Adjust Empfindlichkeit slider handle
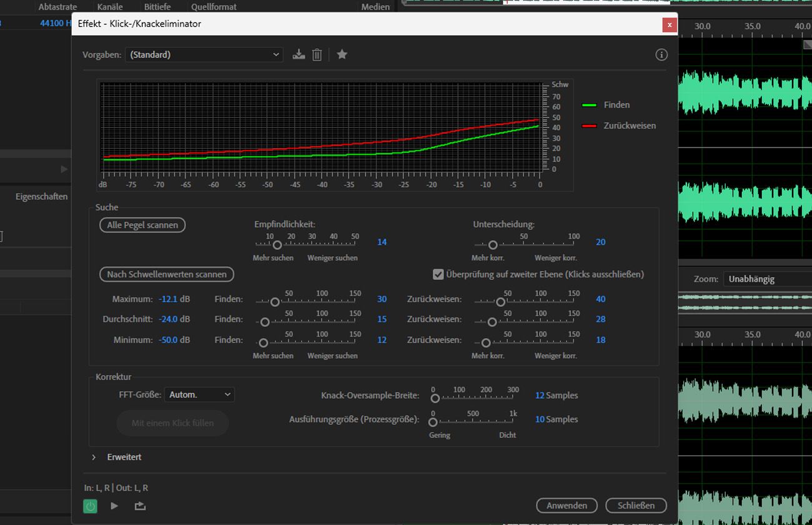This screenshot has height=525, width=812. (277, 245)
